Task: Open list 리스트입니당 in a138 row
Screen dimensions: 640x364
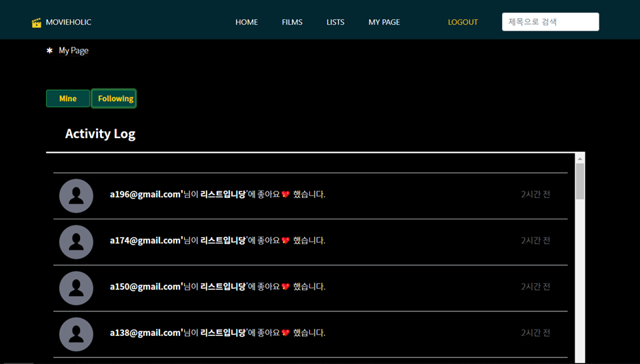Action: click(x=223, y=333)
